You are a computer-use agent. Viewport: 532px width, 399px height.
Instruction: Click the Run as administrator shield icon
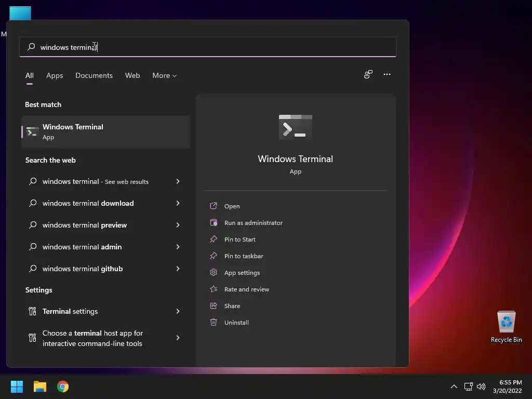point(214,222)
